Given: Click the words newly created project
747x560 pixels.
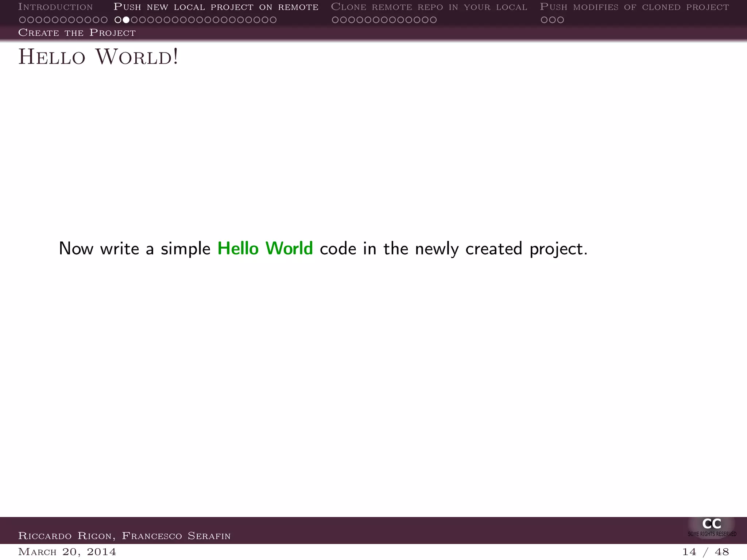Looking at the screenshot, I should (501, 249).
